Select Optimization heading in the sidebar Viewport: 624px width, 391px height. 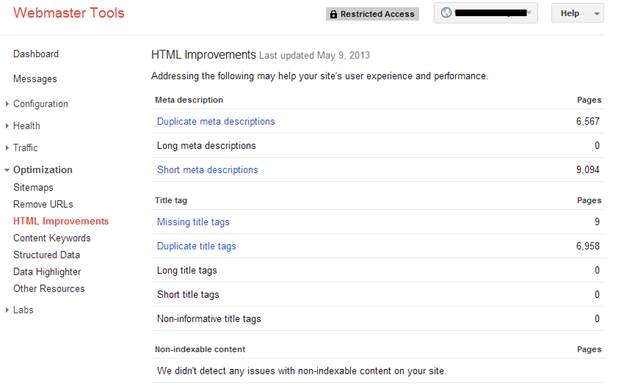coord(43,170)
